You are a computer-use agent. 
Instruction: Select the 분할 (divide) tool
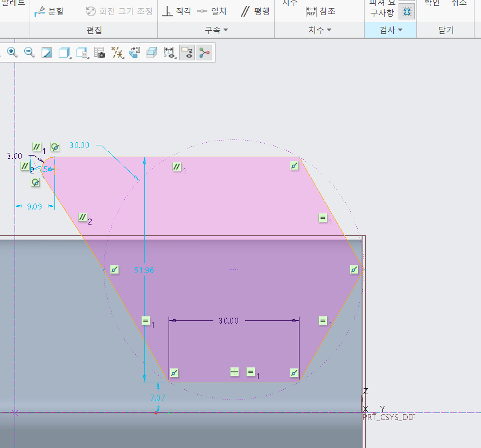point(49,11)
